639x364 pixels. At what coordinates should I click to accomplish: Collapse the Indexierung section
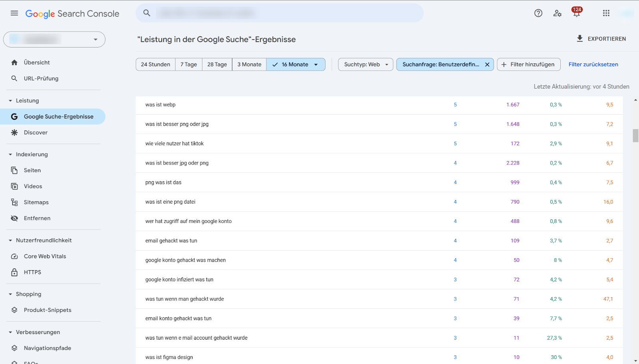click(x=10, y=154)
